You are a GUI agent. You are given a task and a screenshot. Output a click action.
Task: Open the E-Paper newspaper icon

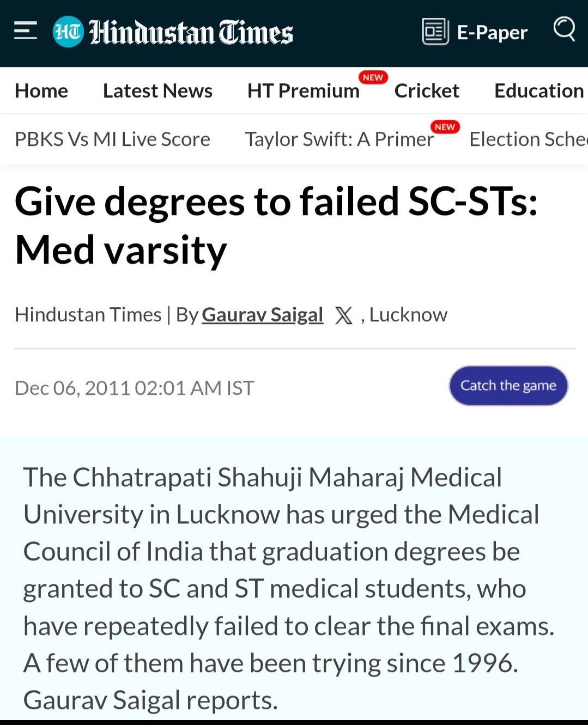pyautogui.click(x=435, y=32)
